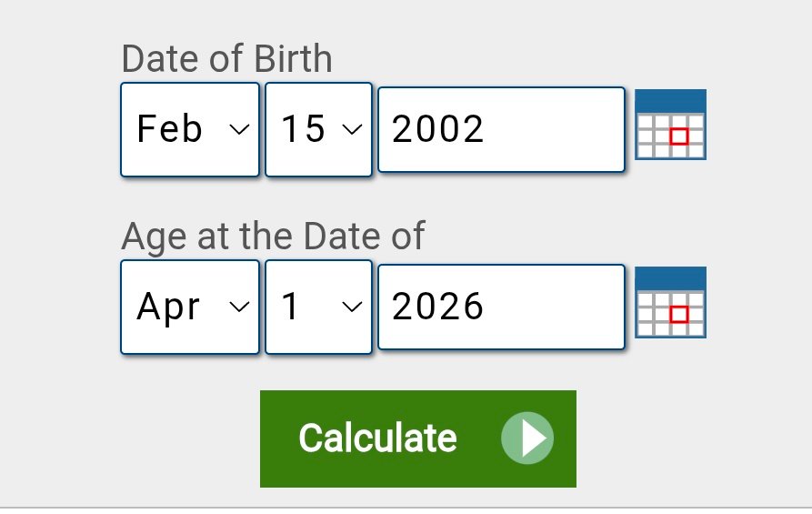Open the Age at the Date of calendar picker
Viewport: 812px width, 514px height.
[670, 302]
